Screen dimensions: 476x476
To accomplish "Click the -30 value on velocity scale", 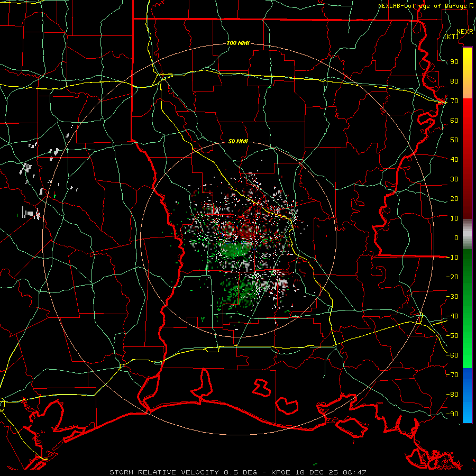I will coord(452,297).
